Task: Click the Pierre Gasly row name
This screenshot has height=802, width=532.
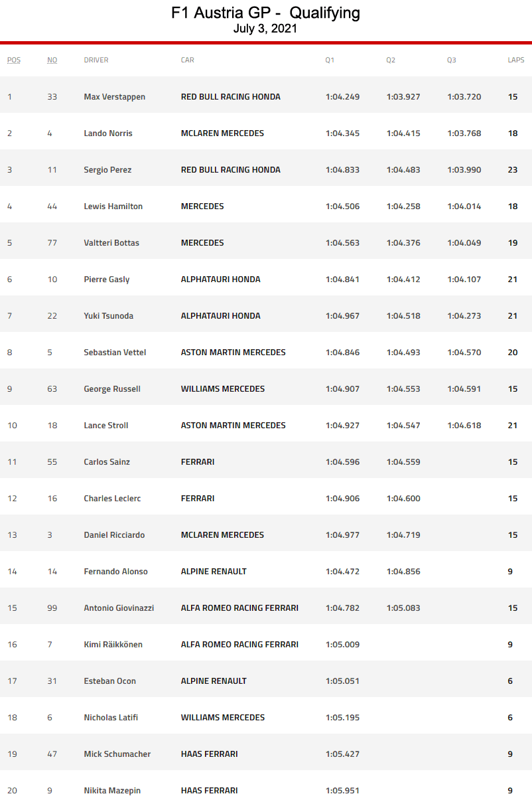Action: [107, 280]
